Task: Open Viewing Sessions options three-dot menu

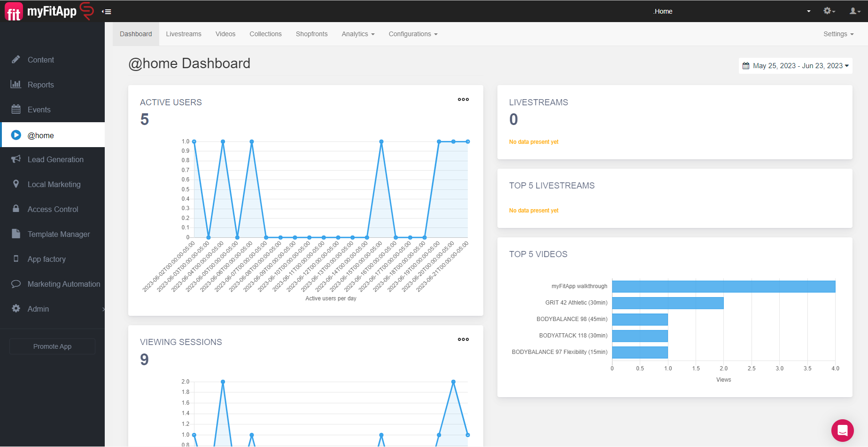Action: tap(463, 339)
